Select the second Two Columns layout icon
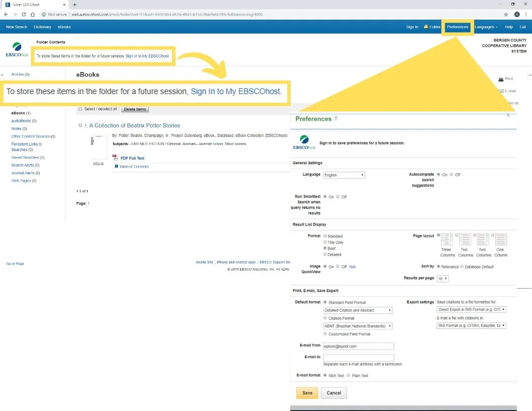The height and width of the screenshot is (411, 532). (x=483, y=239)
